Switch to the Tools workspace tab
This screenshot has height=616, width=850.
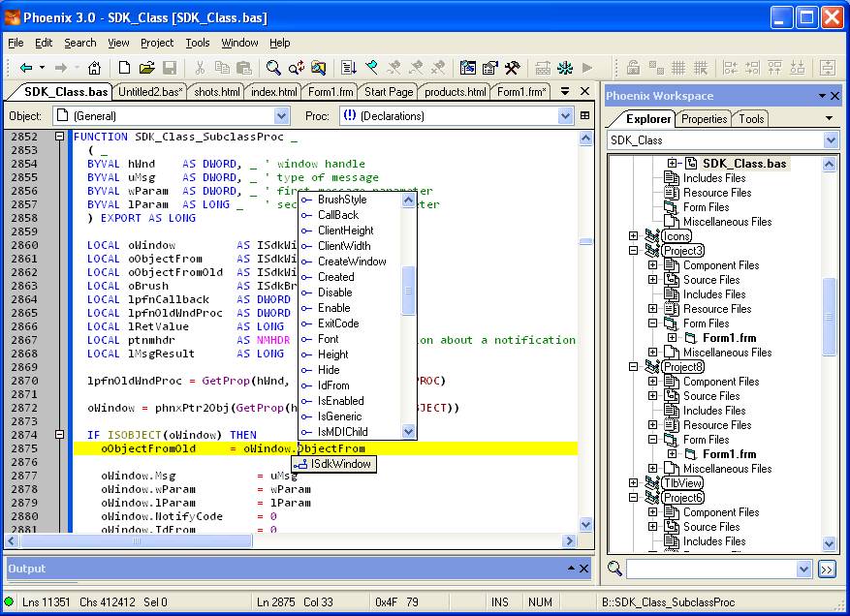coord(751,119)
